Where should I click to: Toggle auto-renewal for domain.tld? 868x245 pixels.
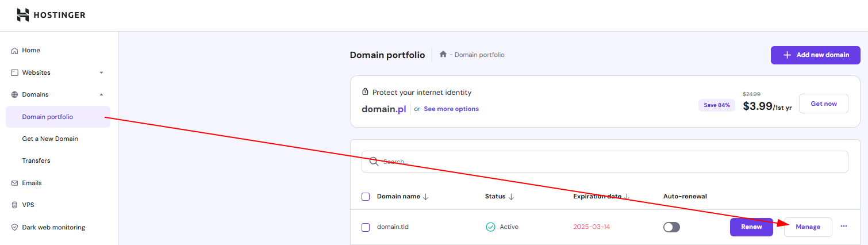click(671, 227)
